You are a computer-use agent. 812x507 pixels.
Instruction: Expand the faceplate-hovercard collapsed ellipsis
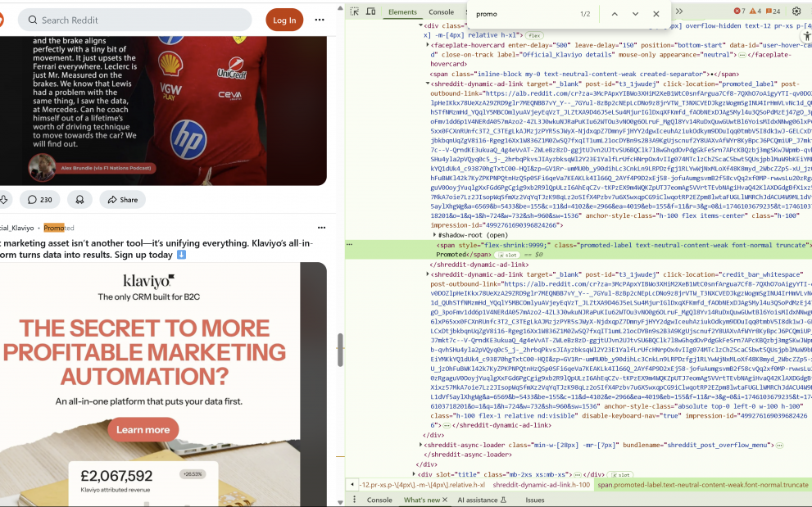pyautogui.click(x=742, y=55)
